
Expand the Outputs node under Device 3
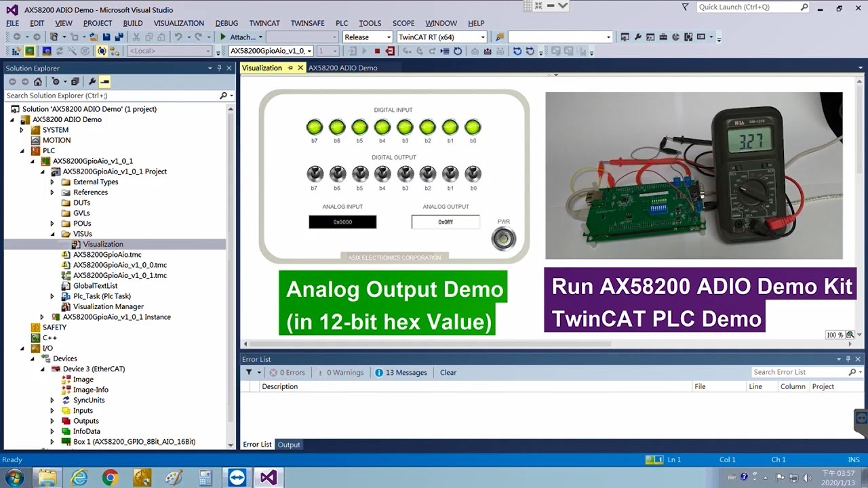(52, 421)
